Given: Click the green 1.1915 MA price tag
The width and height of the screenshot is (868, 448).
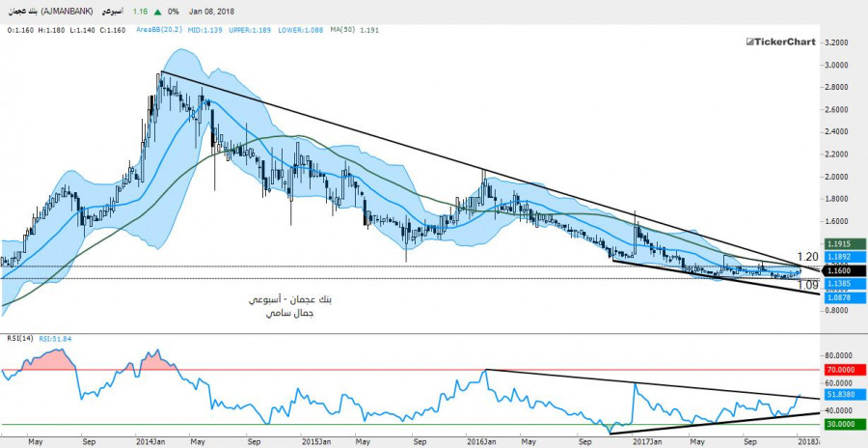Looking at the screenshot, I should (x=842, y=243).
